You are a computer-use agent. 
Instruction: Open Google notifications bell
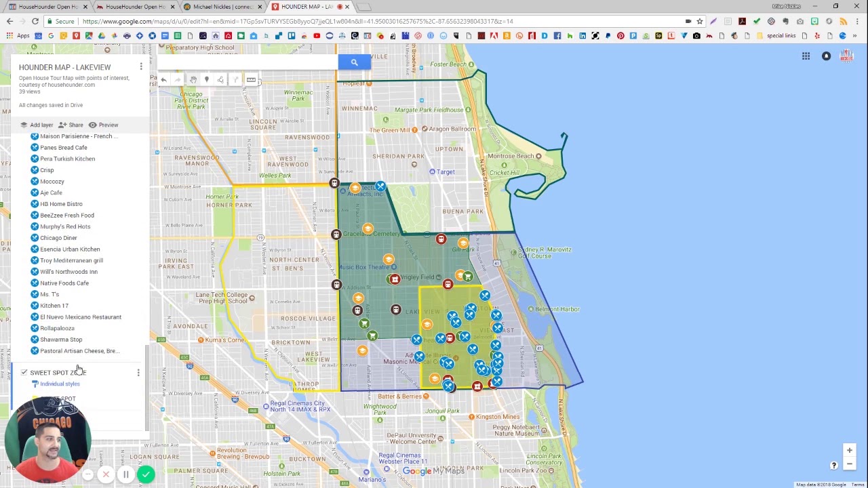tap(826, 56)
